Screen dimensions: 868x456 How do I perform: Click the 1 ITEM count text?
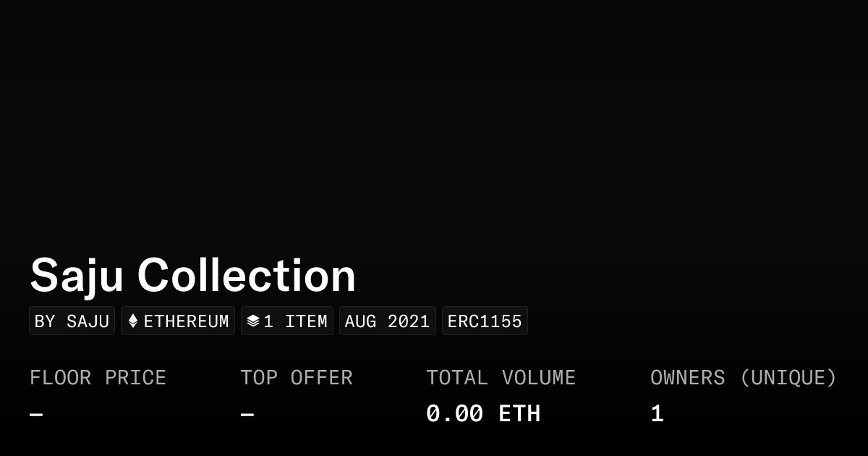(295, 321)
